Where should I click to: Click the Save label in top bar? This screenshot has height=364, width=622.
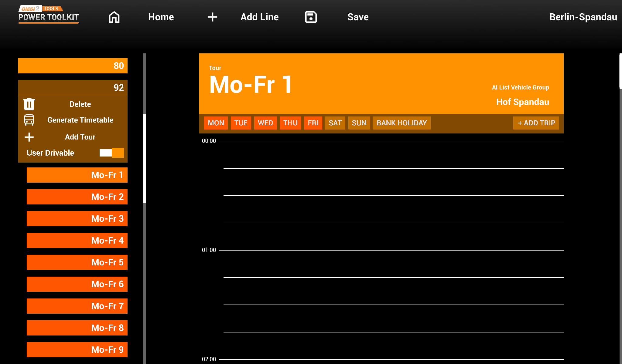pos(358,17)
